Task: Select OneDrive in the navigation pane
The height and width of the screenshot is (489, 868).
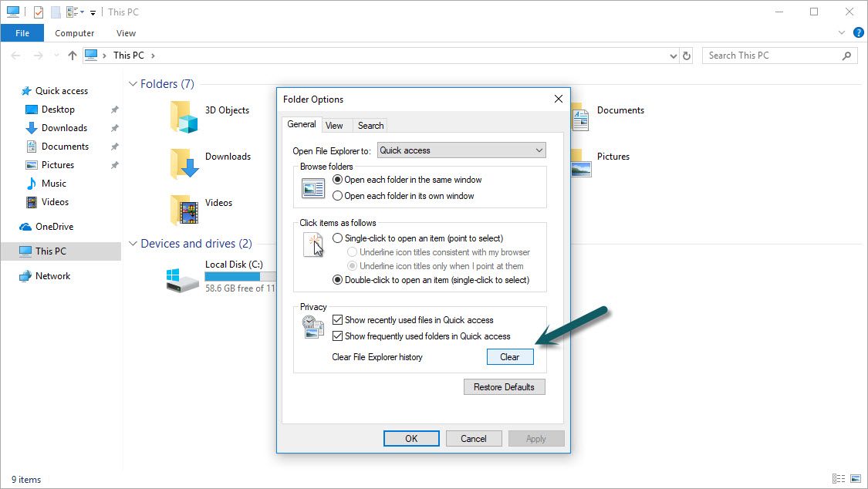Action: point(54,227)
